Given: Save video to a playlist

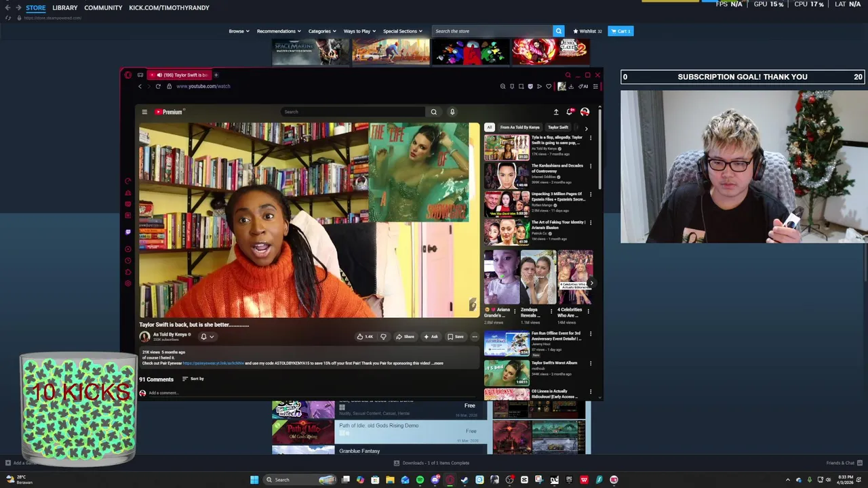Looking at the screenshot, I should pos(455,336).
